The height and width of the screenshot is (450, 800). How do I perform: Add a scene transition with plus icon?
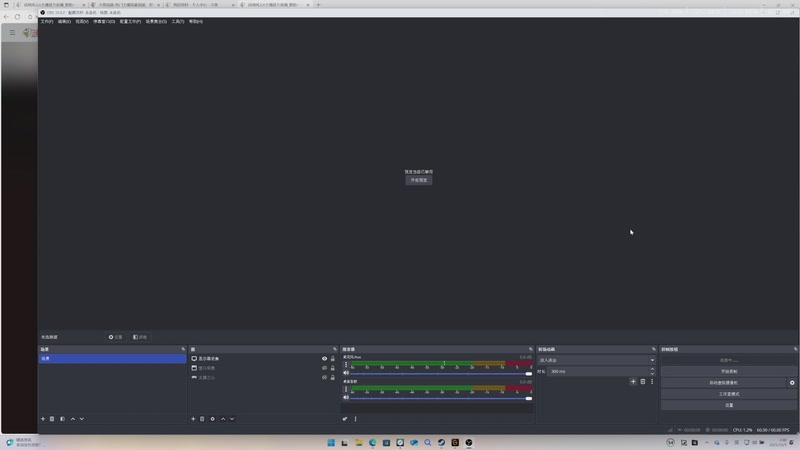tap(633, 382)
